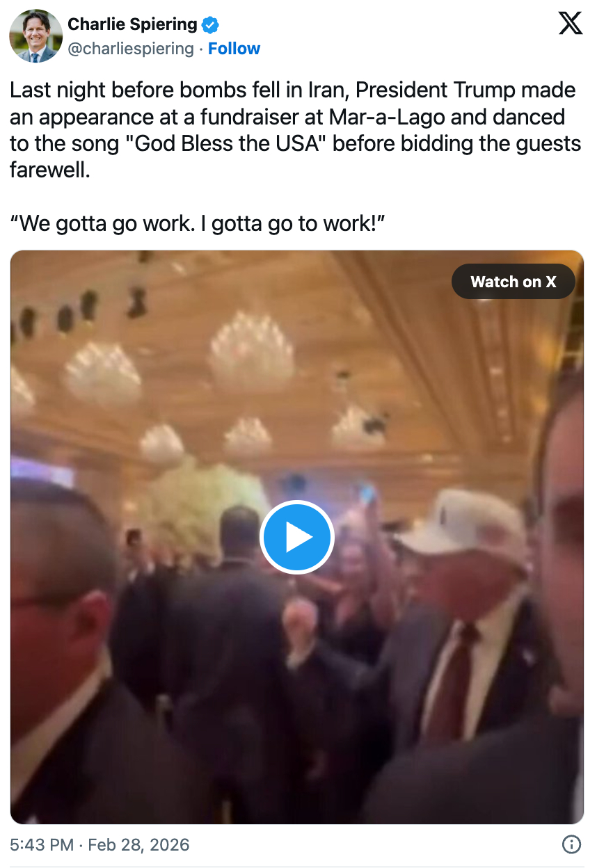Screen dimensions: 597x868
Task: Click the white cap in the video
Action: click(463, 522)
